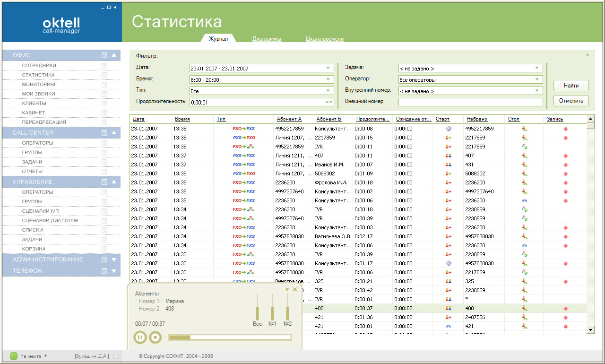Viewport: 605px width, 364px height.
Task: Click FXO→FXS type icon in Фролова row
Action: point(244,182)
